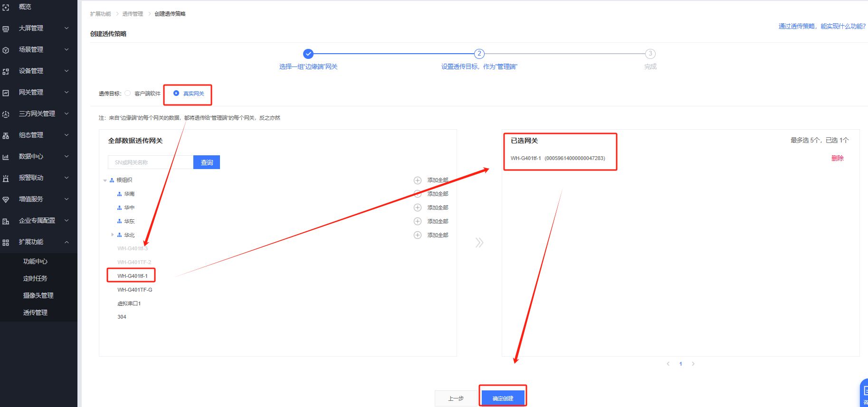This screenshot has height=407, width=868.
Task: Click the 设备管理 sidebar icon
Action: tap(6, 72)
